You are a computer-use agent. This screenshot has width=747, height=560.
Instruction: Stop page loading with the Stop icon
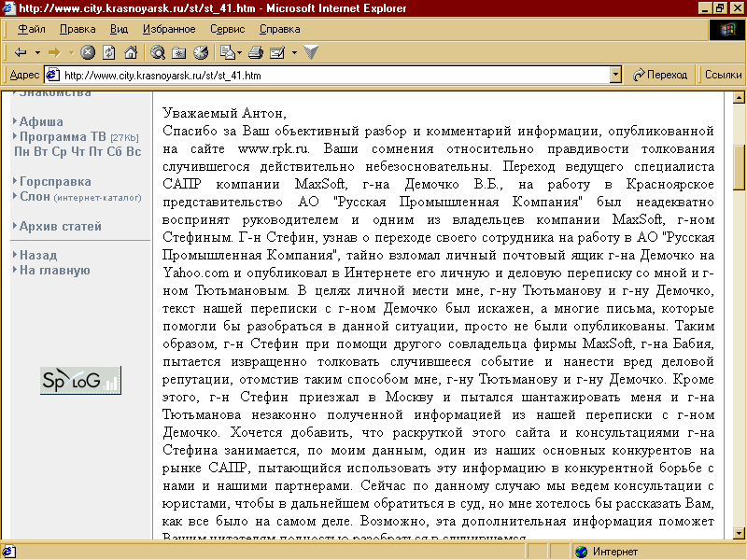(x=88, y=52)
